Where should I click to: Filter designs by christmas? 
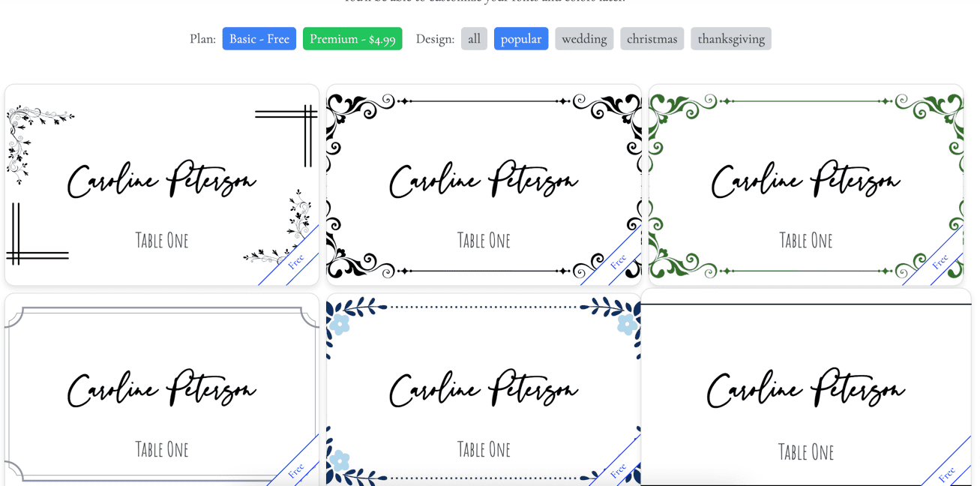tap(652, 39)
